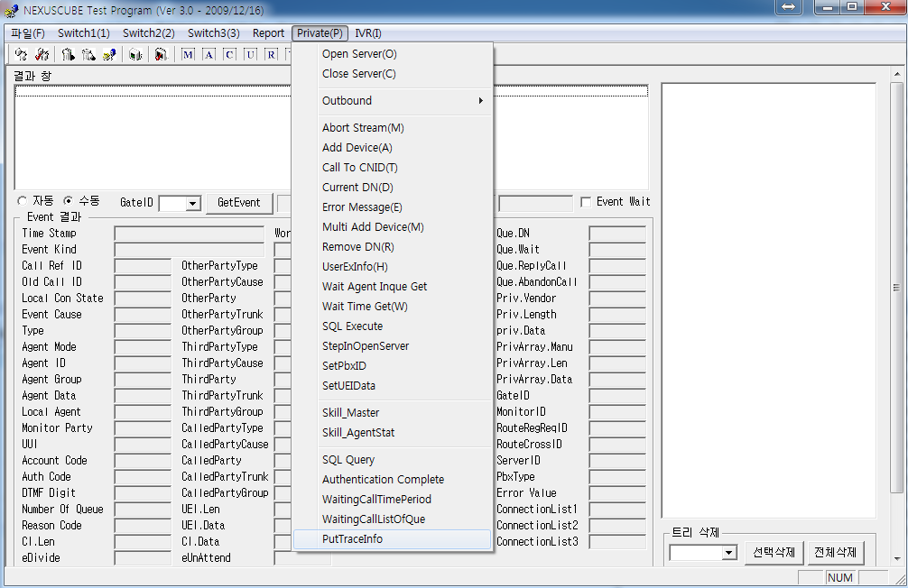908x588 pixels.
Task: Select Authentication Complete menu entry
Action: click(x=394, y=479)
